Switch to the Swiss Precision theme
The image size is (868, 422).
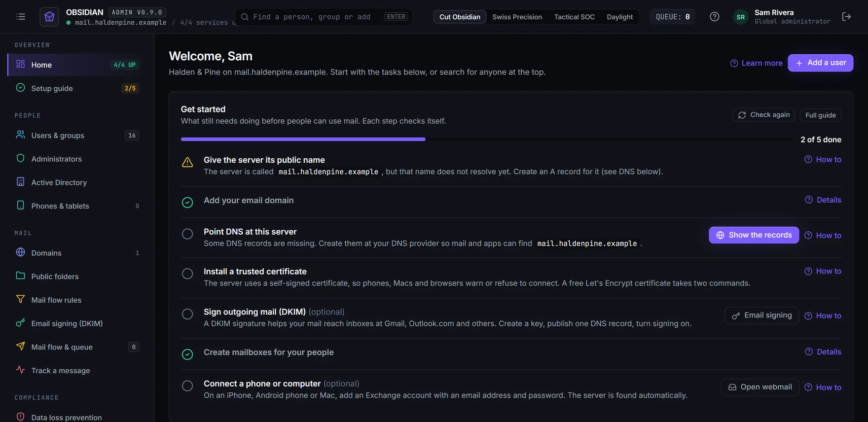pyautogui.click(x=517, y=17)
